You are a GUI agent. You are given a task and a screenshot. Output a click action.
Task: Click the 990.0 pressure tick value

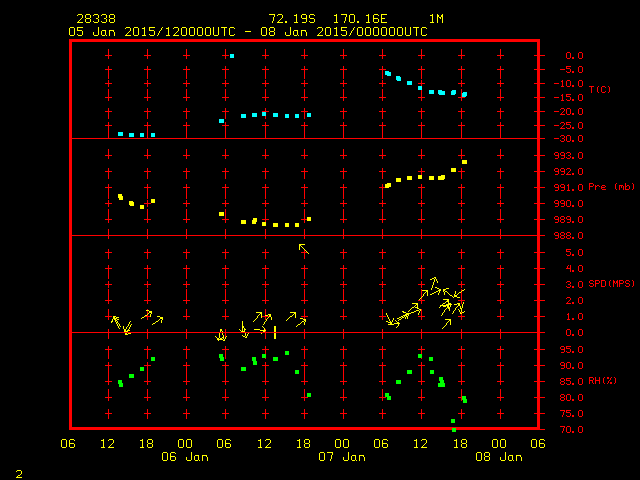[x=569, y=204]
